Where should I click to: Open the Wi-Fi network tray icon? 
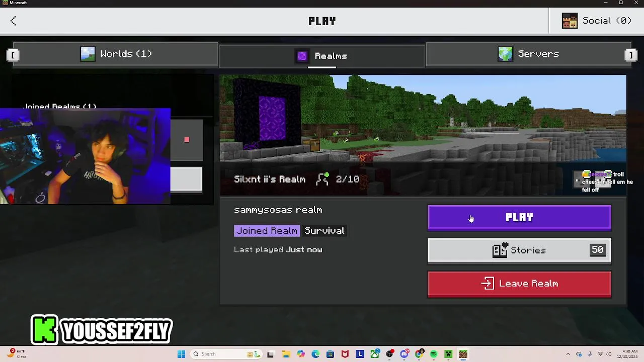point(600,354)
